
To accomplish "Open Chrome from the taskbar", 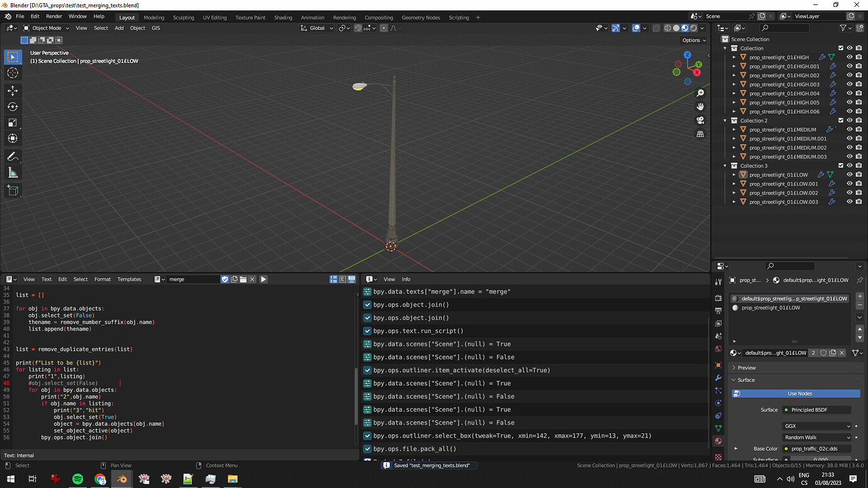I will (100, 479).
